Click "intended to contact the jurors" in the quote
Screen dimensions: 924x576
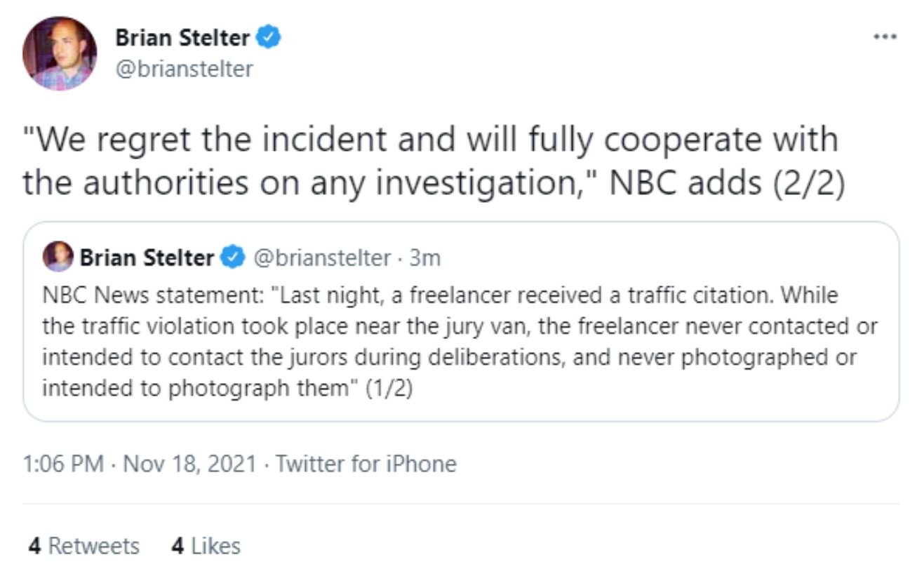189,357
